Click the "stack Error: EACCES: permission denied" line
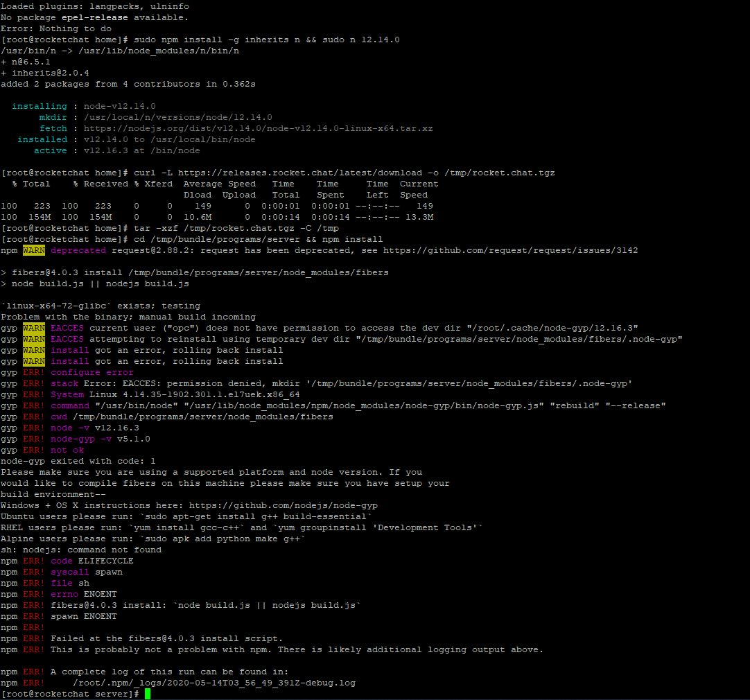The image size is (750, 700). (x=316, y=383)
